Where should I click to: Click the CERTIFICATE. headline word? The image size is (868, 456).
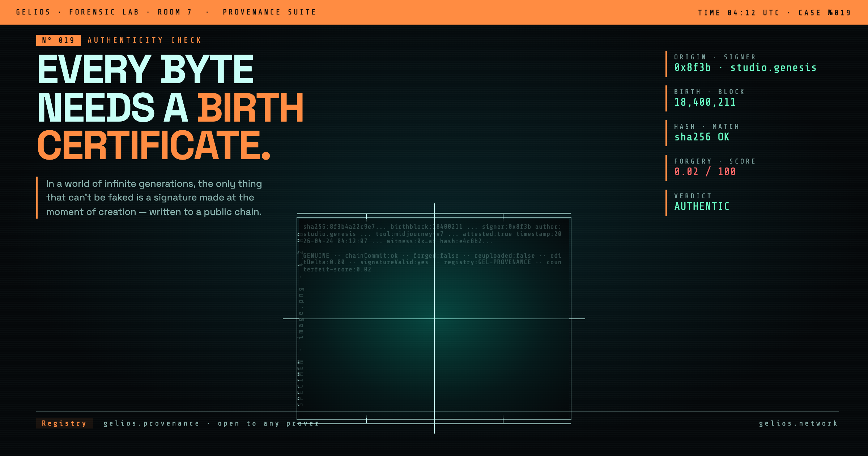(x=154, y=145)
